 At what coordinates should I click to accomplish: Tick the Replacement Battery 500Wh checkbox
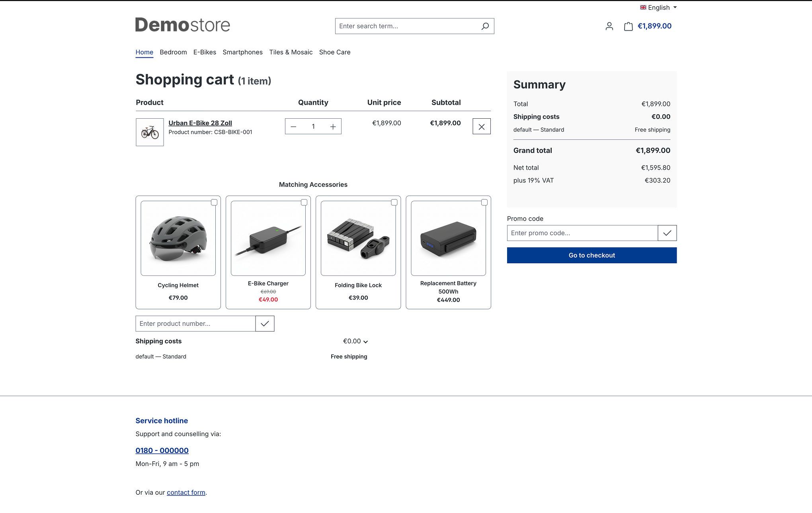(484, 202)
